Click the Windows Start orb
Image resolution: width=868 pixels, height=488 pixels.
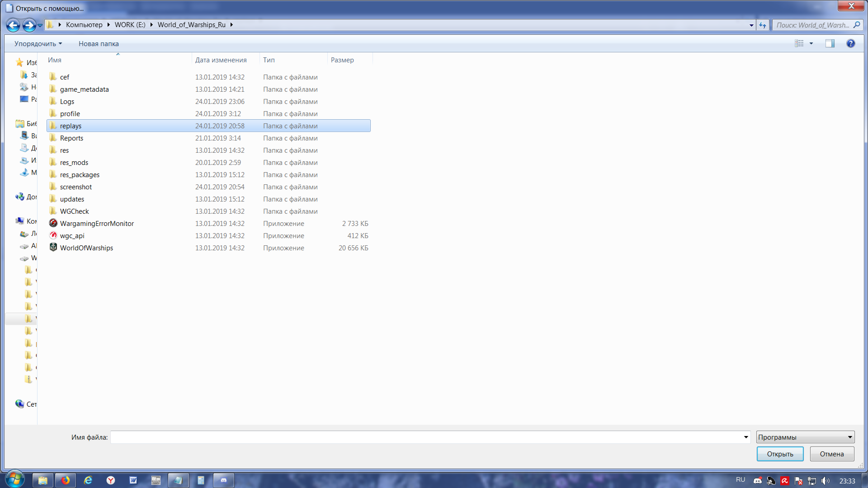click(15, 479)
